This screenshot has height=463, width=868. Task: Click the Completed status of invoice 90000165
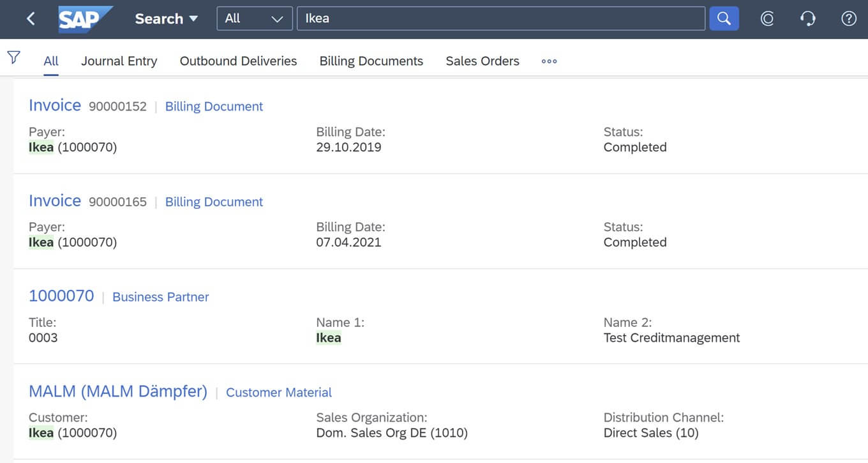635,243
